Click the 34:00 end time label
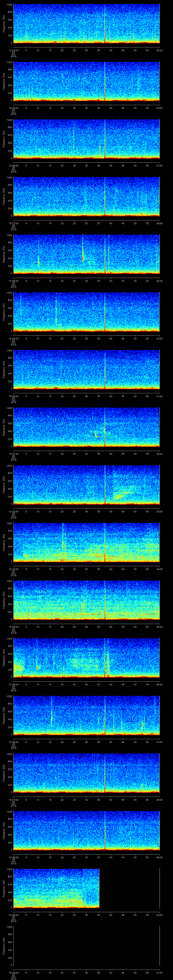Viewport: 173px width, 980px height. tap(159, 569)
